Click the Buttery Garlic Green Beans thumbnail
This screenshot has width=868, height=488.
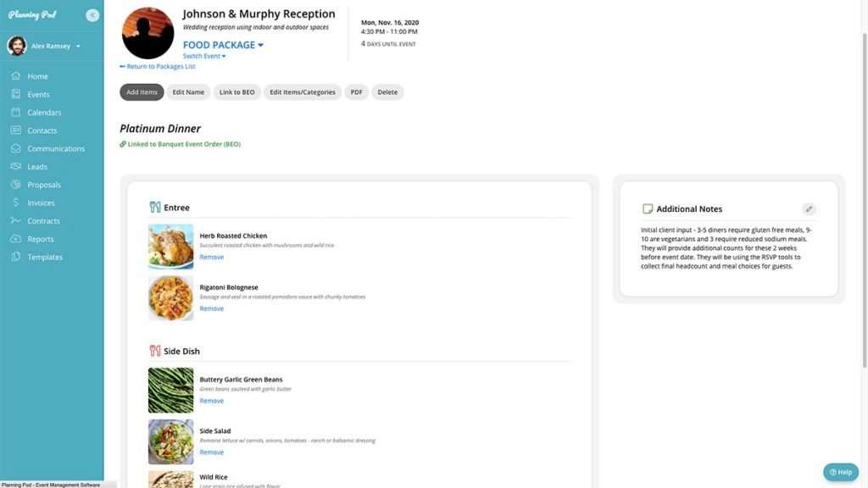[171, 390]
